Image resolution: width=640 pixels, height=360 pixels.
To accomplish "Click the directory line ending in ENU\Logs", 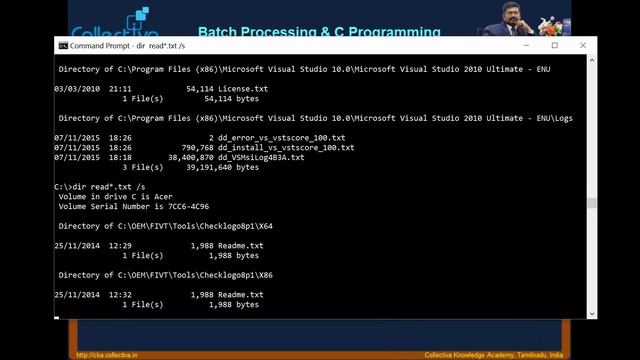I will point(316,118).
